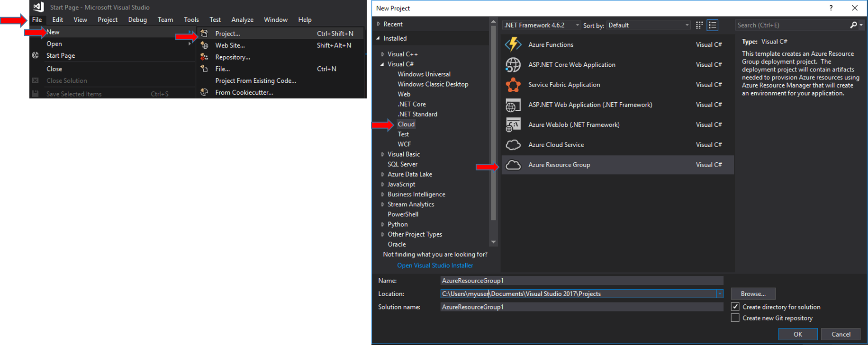Viewport: 868px width, 345px height.
Task: Click the search magnifier icon
Action: [854, 25]
